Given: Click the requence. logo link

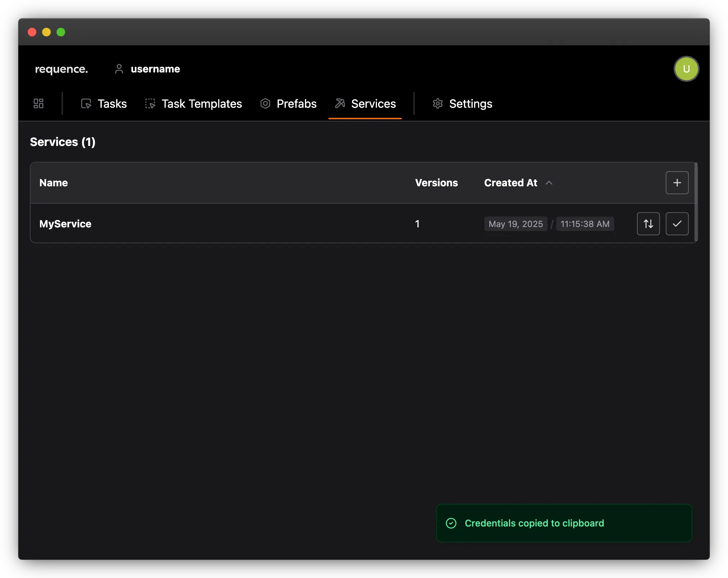Looking at the screenshot, I should (61, 69).
